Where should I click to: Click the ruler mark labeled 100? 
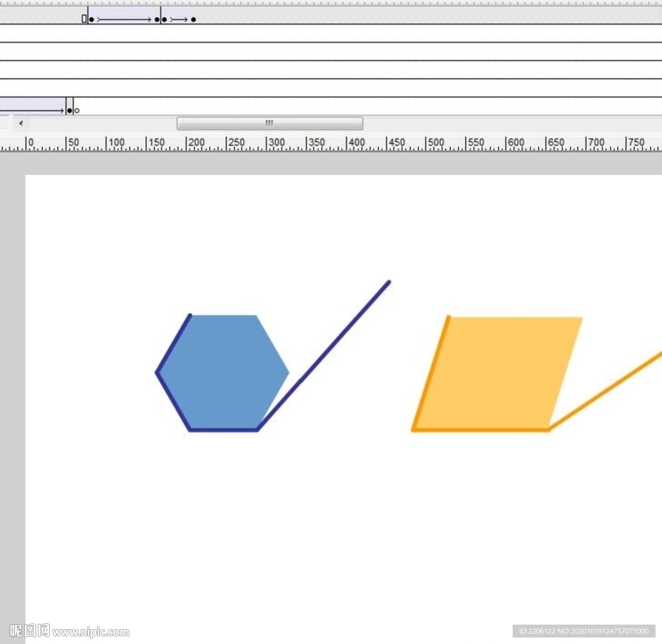coord(116,142)
